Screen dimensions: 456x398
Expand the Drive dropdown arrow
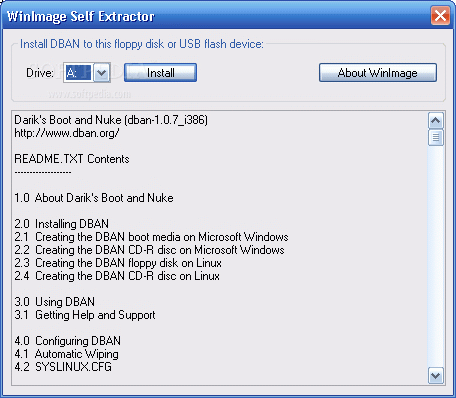click(102, 72)
